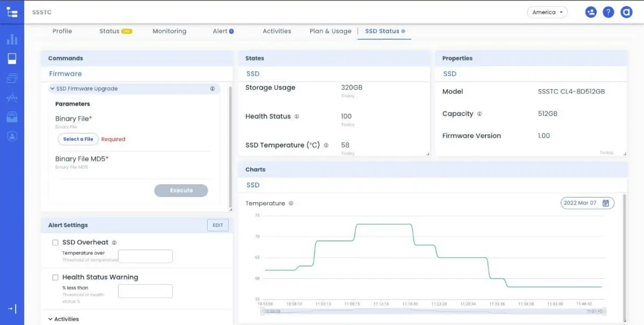
Task: Open the America region dropdown
Action: coord(547,12)
